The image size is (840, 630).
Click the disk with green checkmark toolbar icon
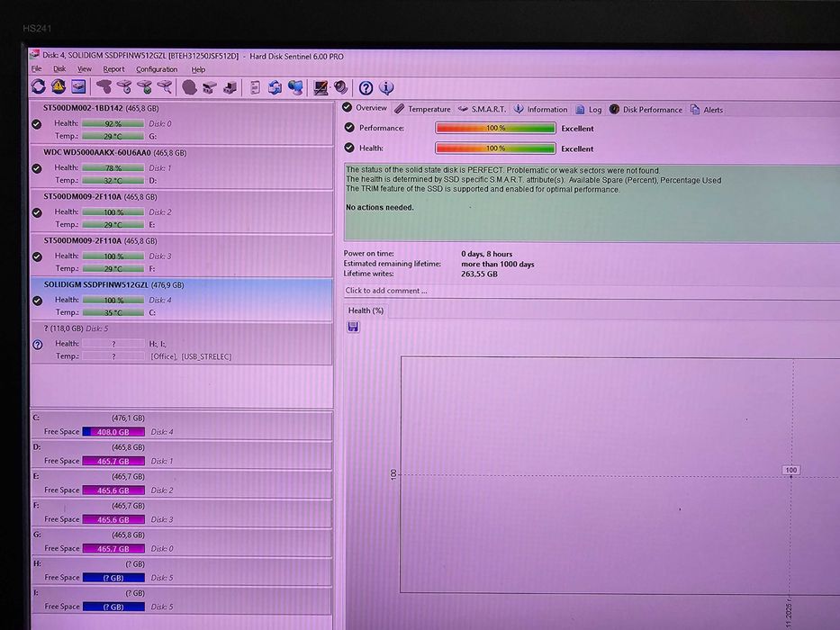[x=145, y=86]
